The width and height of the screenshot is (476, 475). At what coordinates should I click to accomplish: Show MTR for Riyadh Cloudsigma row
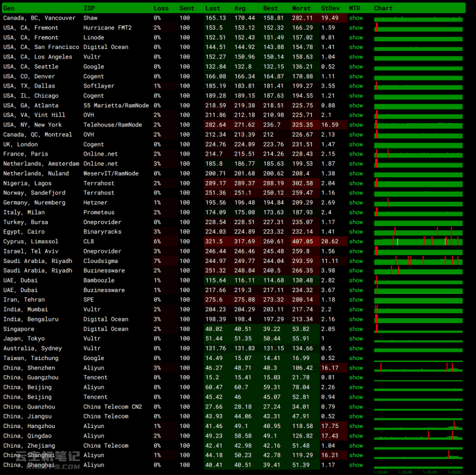[356, 261]
